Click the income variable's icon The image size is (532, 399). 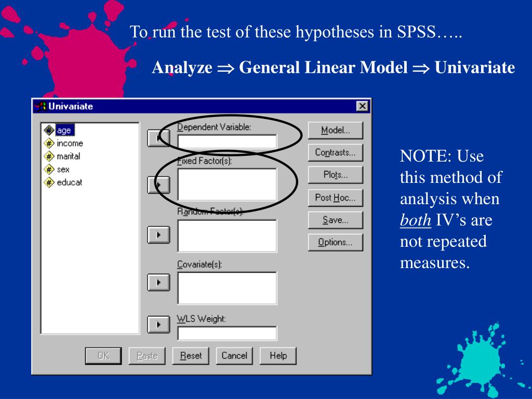tap(49, 143)
